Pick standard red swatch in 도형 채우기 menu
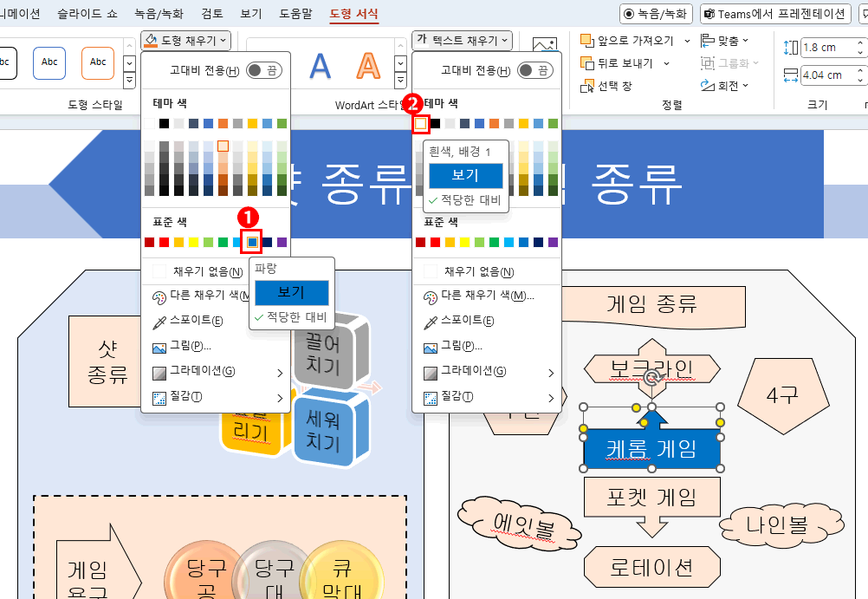 pyautogui.click(x=164, y=242)
